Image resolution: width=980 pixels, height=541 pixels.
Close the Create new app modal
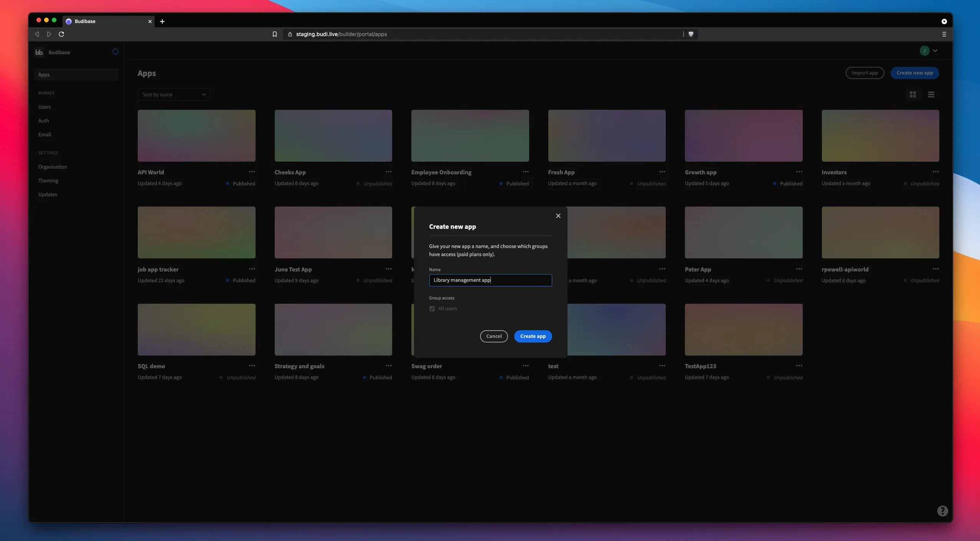pyautogui.click(x=558, y=215)
